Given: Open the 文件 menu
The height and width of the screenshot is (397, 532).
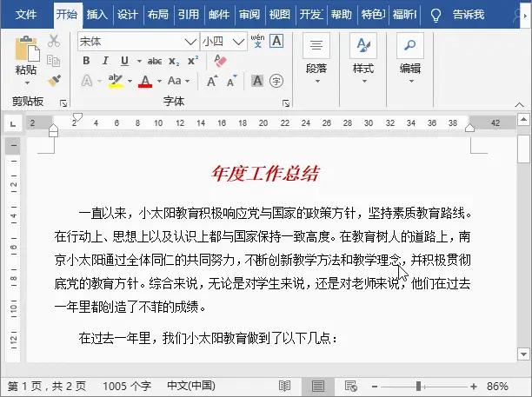Looking at the screenshot, I should point(26,15).
